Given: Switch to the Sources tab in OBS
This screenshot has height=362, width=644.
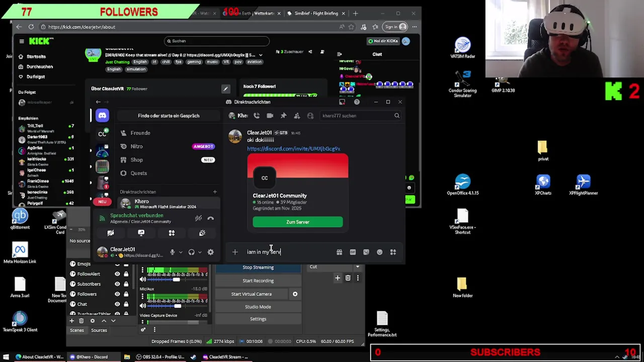Looking at the screenshot, I should [99, 330].
